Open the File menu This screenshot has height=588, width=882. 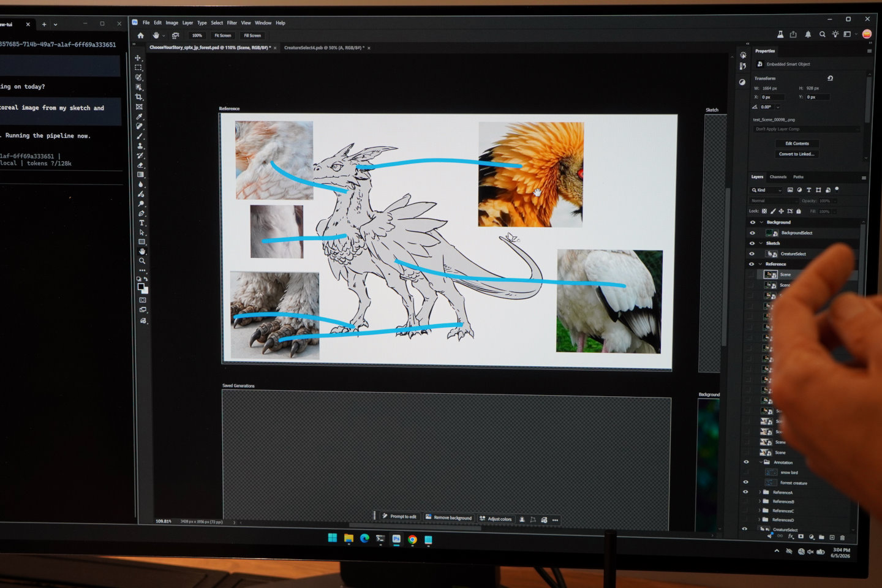[x=146, y=23]
